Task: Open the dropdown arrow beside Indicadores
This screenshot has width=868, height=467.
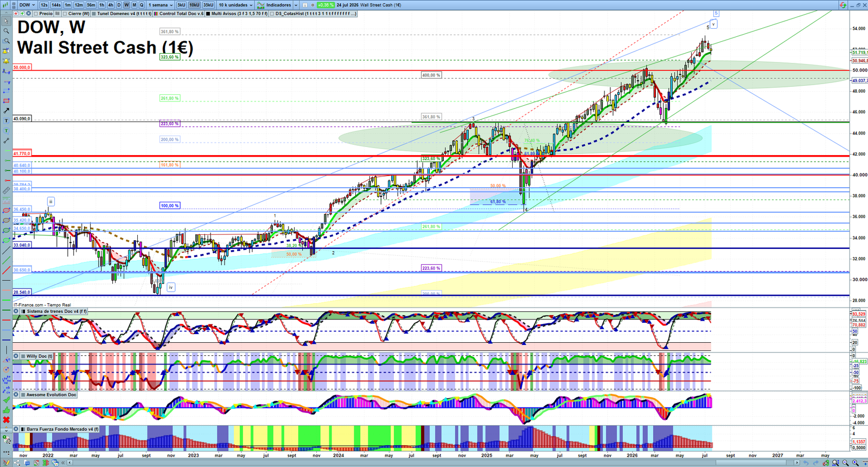Action: 296,5
